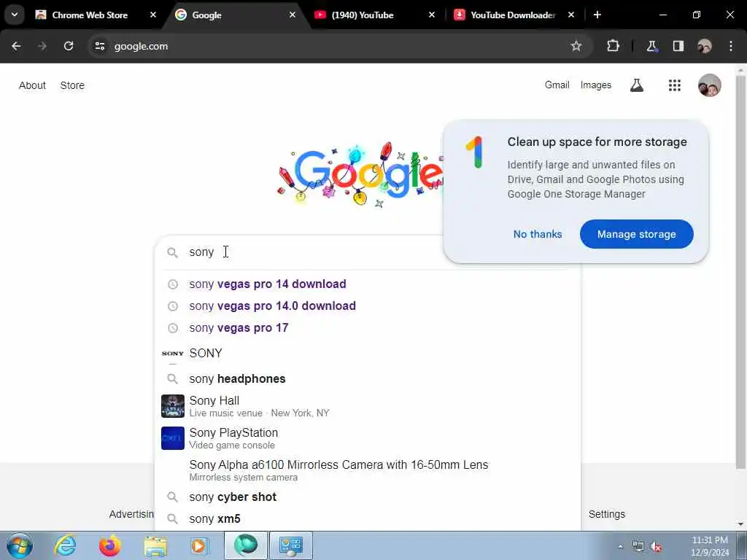Open Search Labs flask icon on page

point(636,85)
